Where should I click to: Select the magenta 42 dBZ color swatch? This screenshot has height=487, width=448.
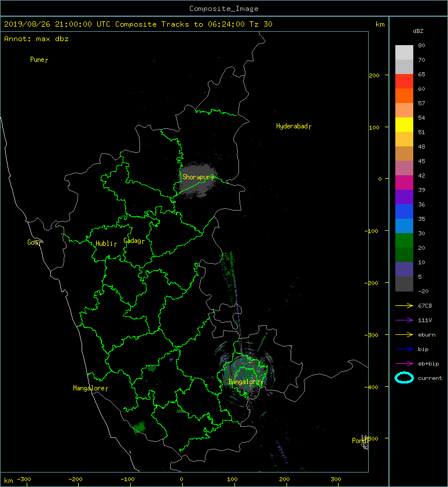pos(404,183)
